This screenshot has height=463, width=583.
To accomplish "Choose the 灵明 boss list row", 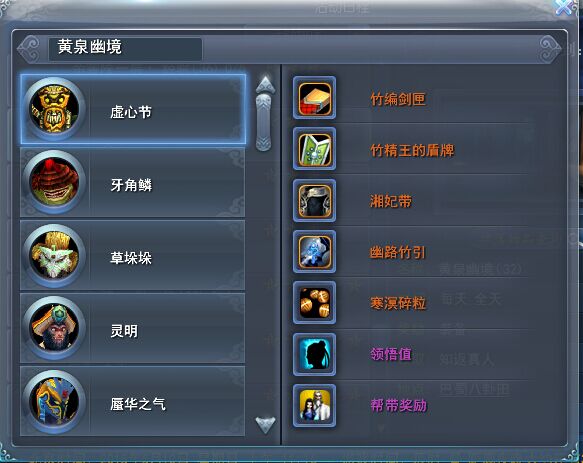I will click(132, 328).
